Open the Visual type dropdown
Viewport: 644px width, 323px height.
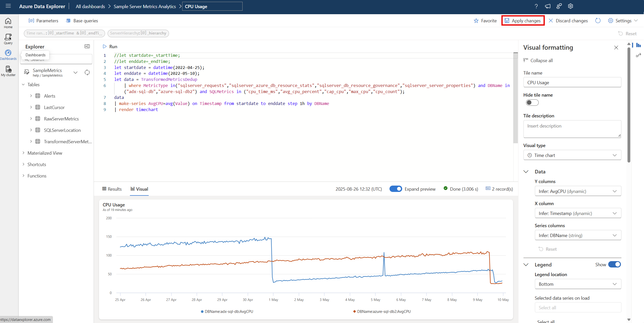tap(572, 155)
